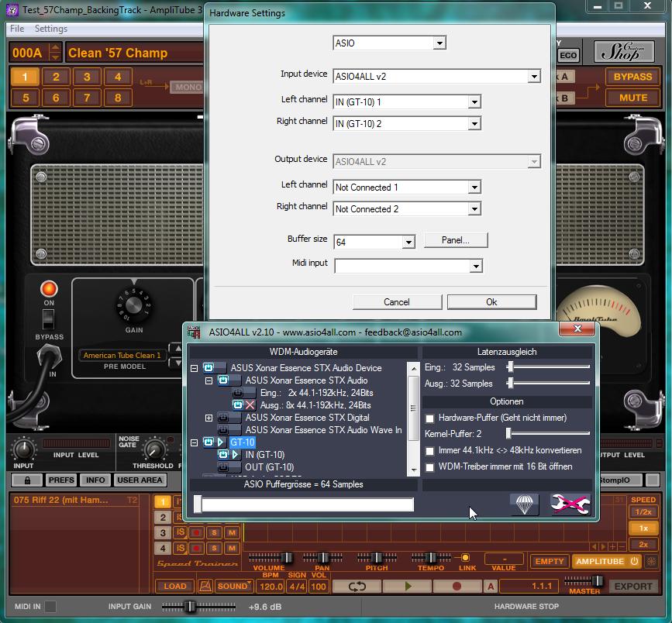Click the amp GAIN knob

[x=134, y=305]
